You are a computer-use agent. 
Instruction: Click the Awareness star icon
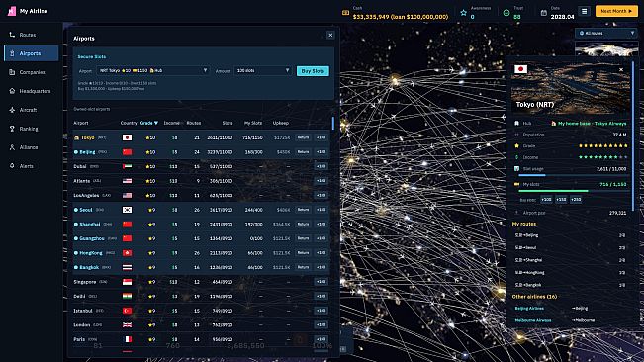tap(463, 13)
